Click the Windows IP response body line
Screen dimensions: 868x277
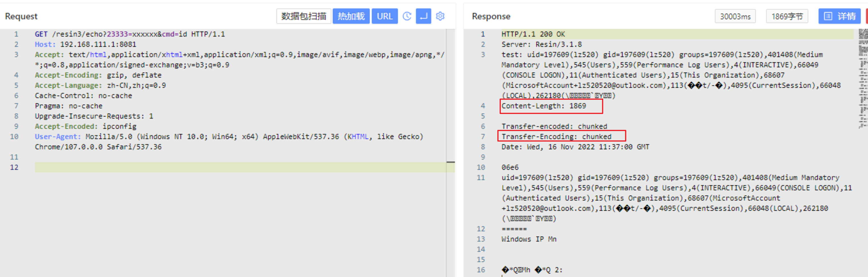[x=529, y=239]
